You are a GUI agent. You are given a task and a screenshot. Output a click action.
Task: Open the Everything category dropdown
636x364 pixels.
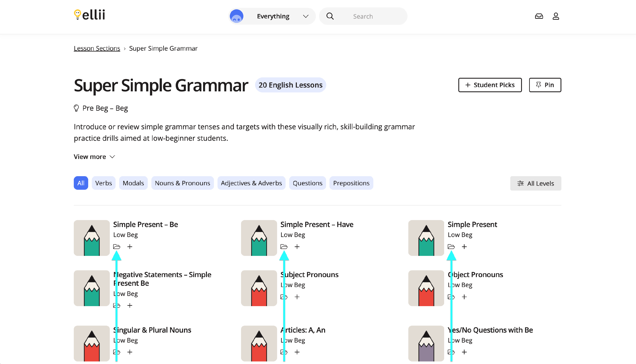click(x=272, y=16)
